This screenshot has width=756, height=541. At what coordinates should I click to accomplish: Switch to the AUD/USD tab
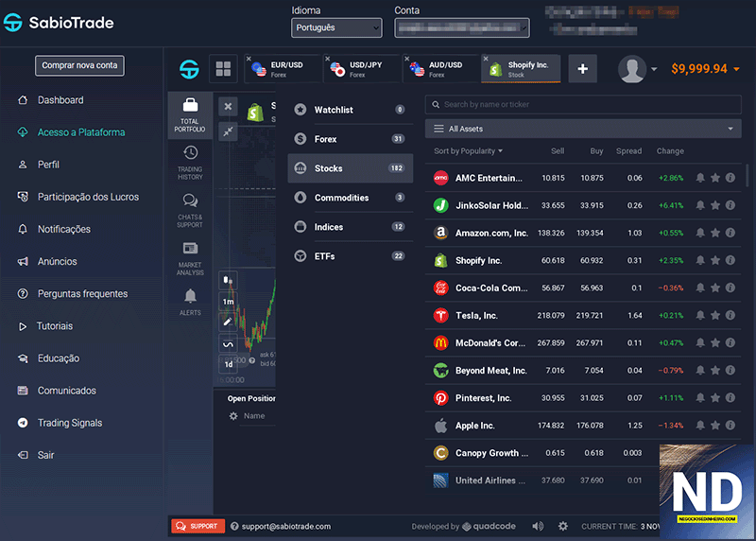[440, 69]
